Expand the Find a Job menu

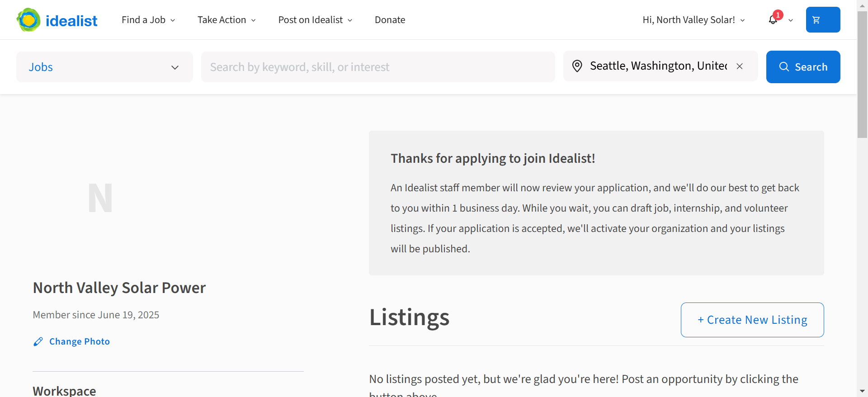tap(148, 20)
